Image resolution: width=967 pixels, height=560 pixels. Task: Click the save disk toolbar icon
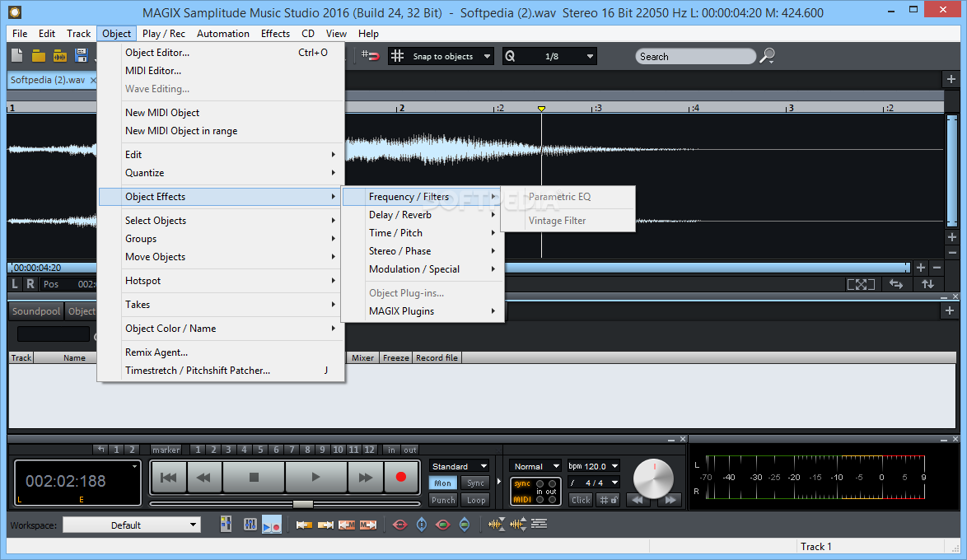click(x=81, y=56)
